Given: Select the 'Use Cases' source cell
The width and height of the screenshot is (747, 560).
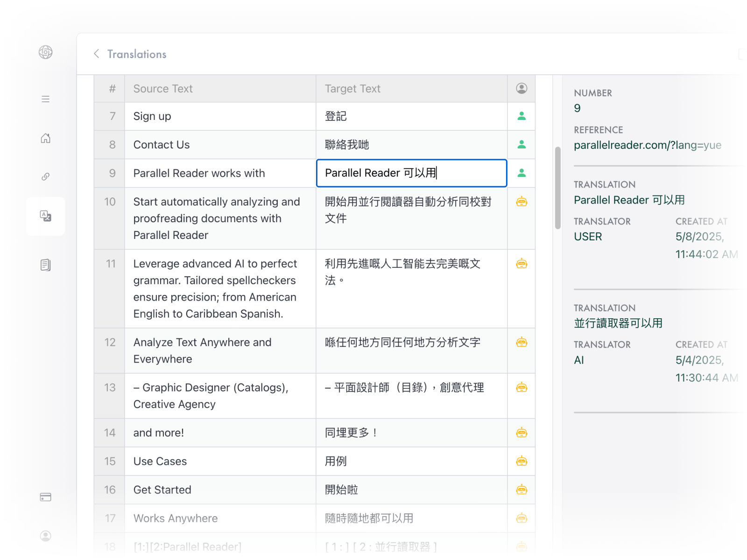Looking at the screenshot, I should pos(220,461).
